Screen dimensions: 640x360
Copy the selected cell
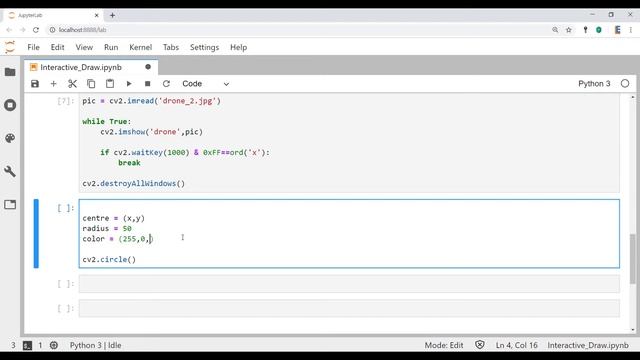pyautogui.click(x=91, y=84)
